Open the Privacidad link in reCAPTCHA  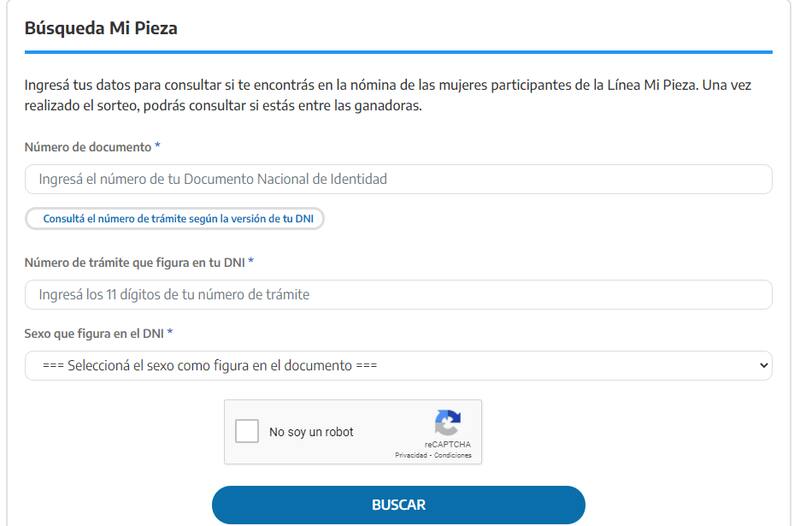[x=411, y=455]
